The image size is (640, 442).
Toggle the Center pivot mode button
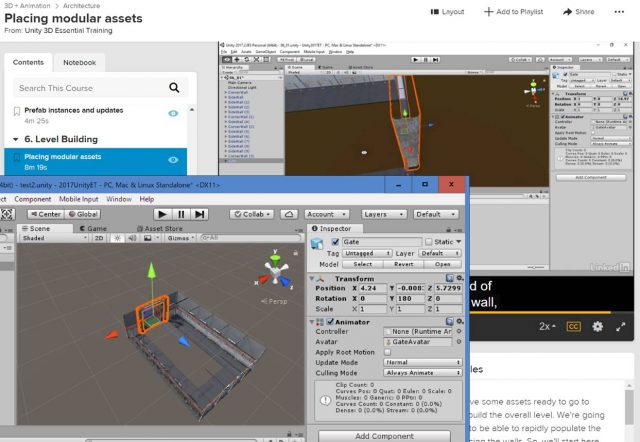coord(46,214)
